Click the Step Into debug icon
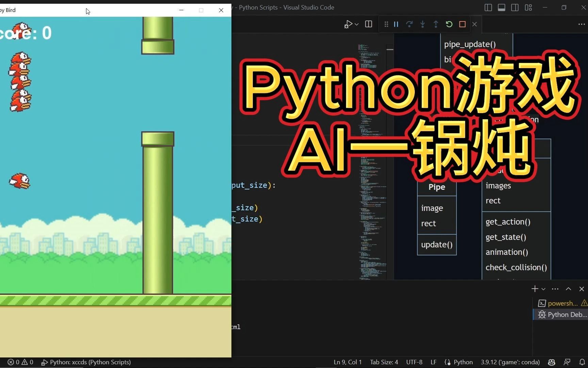588x368 pixels. click(422, 24)
